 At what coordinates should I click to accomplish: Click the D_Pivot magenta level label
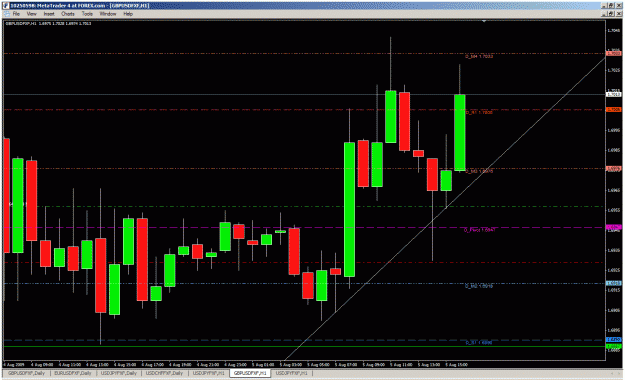pyautogui.click(x=479, y=230)
